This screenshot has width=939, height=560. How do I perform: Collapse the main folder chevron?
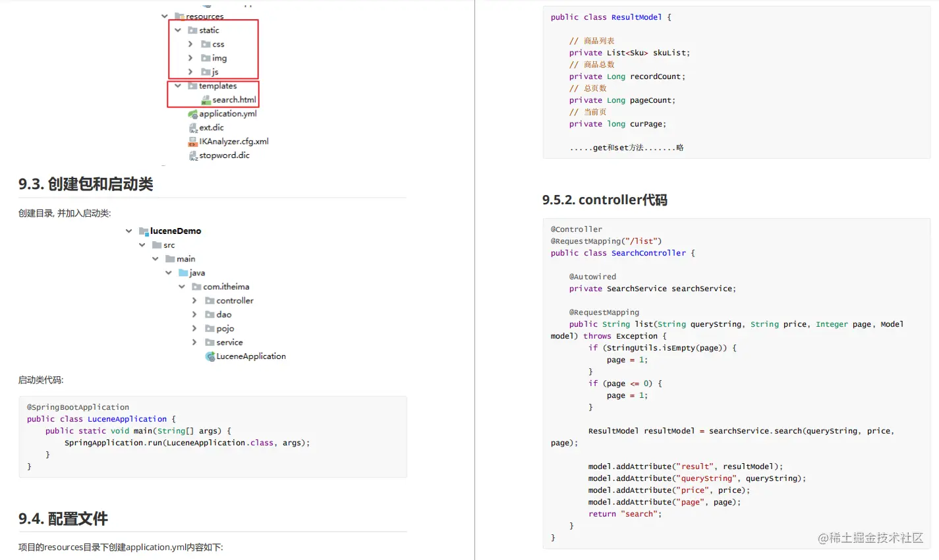(155, 259)
